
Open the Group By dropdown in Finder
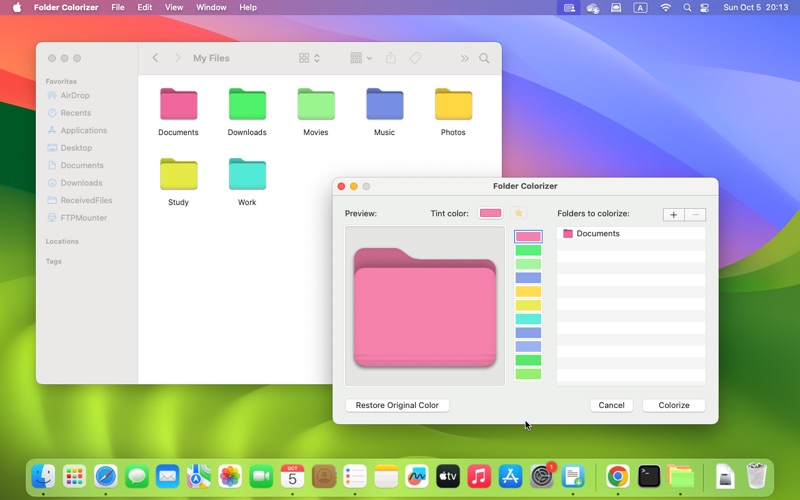(x=361, y=59)
